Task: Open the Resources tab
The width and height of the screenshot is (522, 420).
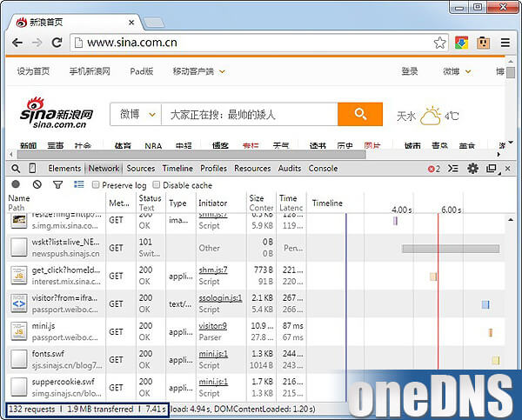Action: 252,169
